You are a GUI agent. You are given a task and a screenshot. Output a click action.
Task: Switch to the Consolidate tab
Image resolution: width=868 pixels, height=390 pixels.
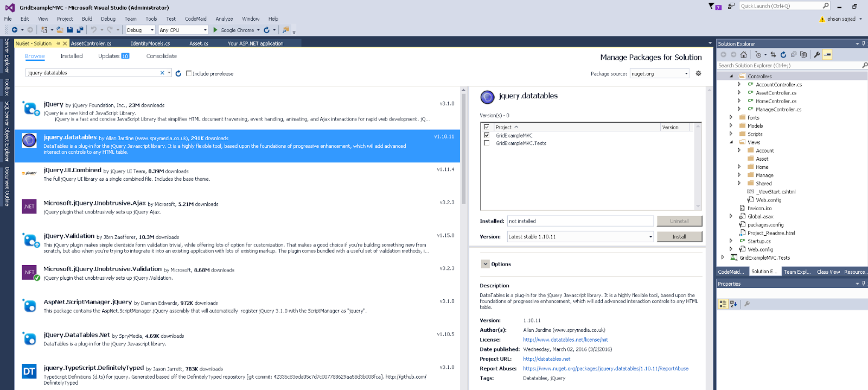pyautogui.click(x=162, y=56)
